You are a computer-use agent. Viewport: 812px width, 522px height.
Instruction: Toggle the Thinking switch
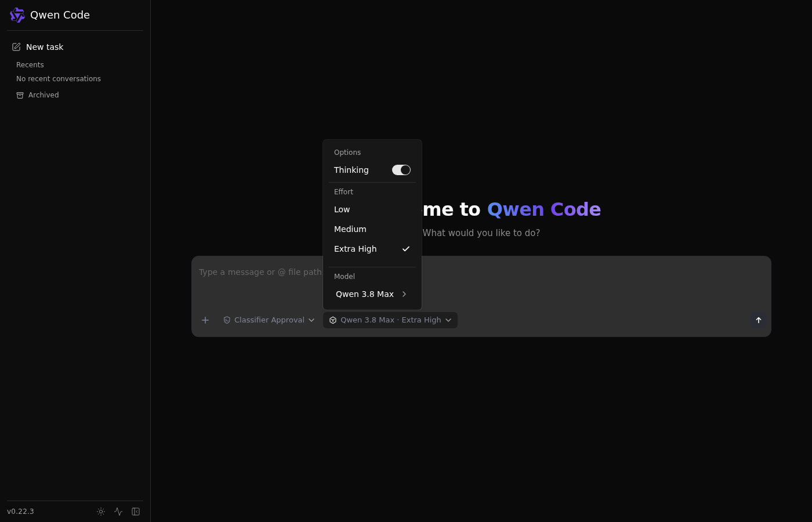point(401,170)
